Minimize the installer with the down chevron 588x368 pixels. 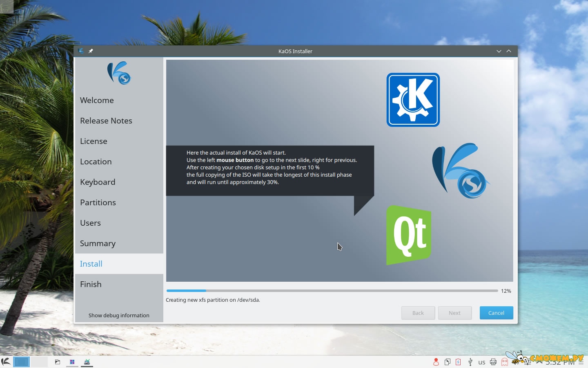tap(499, 51)
